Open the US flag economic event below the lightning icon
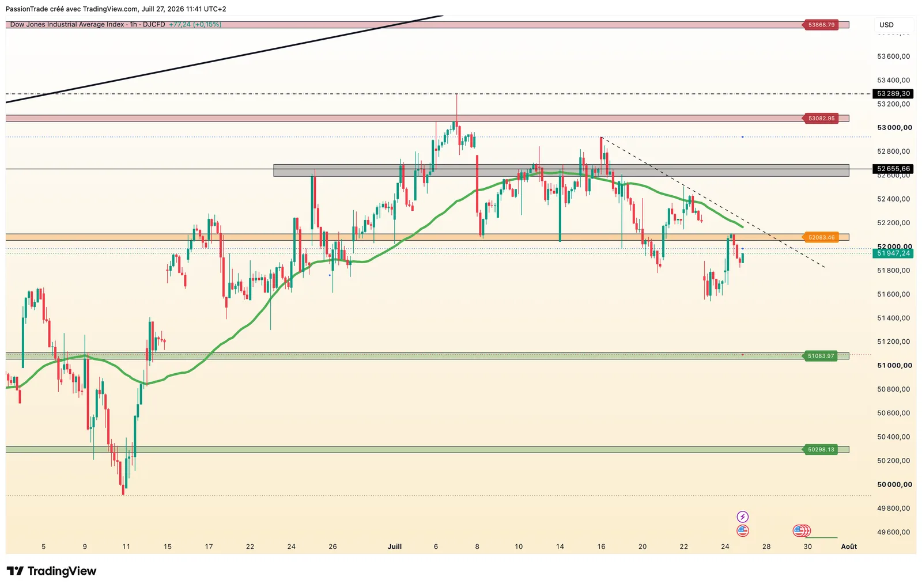 (743, 531)
